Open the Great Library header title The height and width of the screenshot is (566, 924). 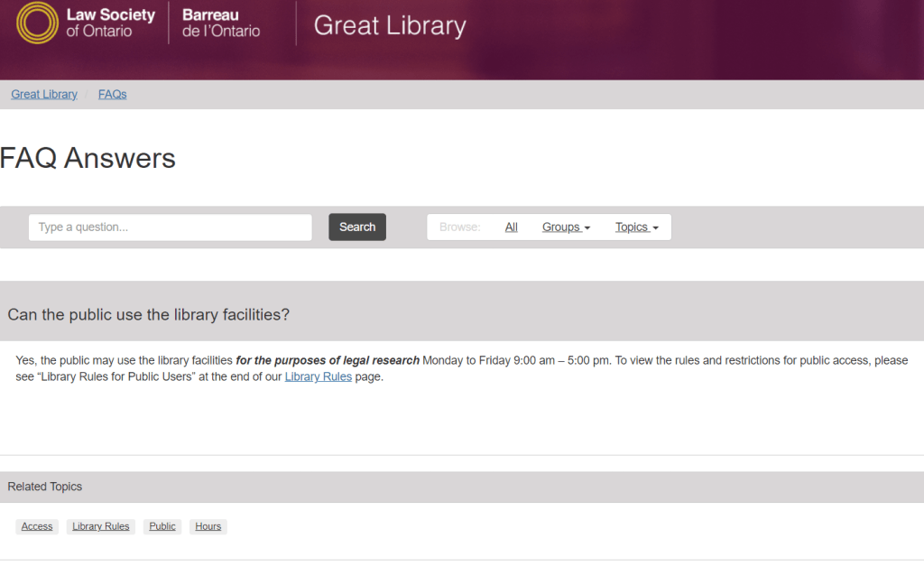pos(389,25)
